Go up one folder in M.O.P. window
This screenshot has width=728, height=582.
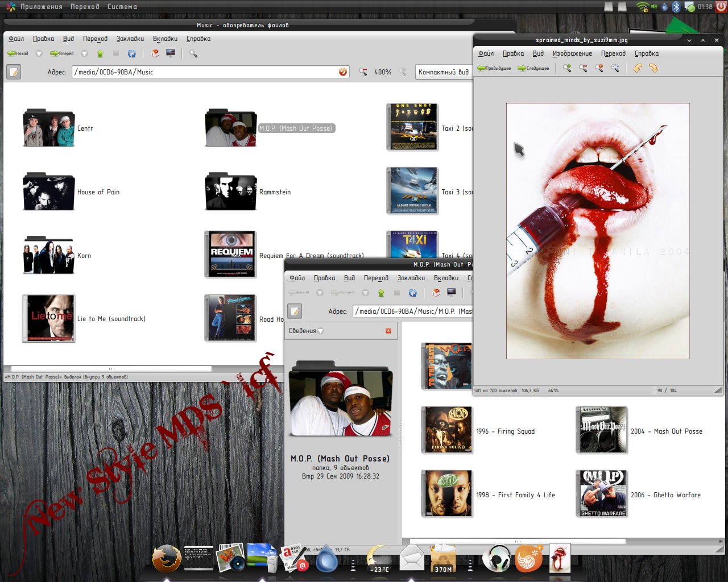(381, 293)
